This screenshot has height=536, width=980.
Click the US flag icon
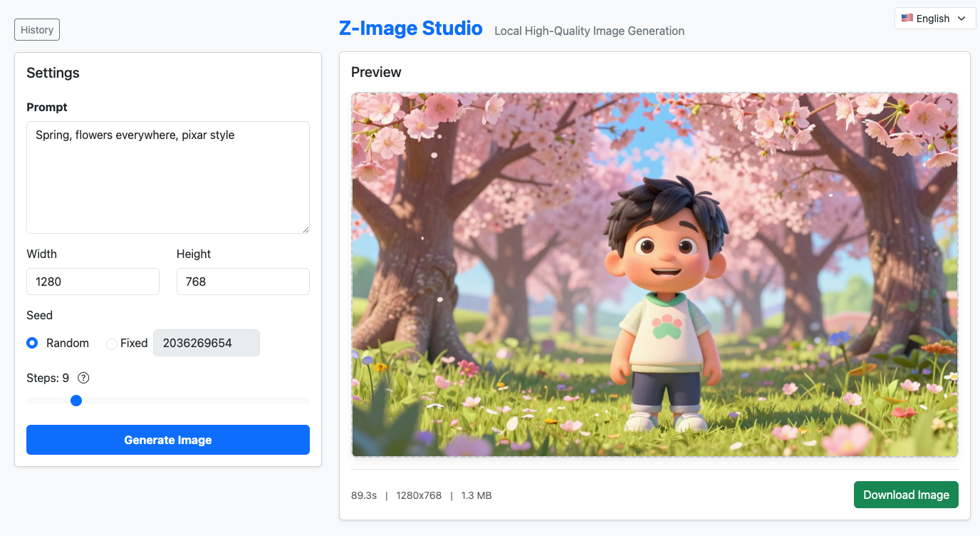pos(907,19)
